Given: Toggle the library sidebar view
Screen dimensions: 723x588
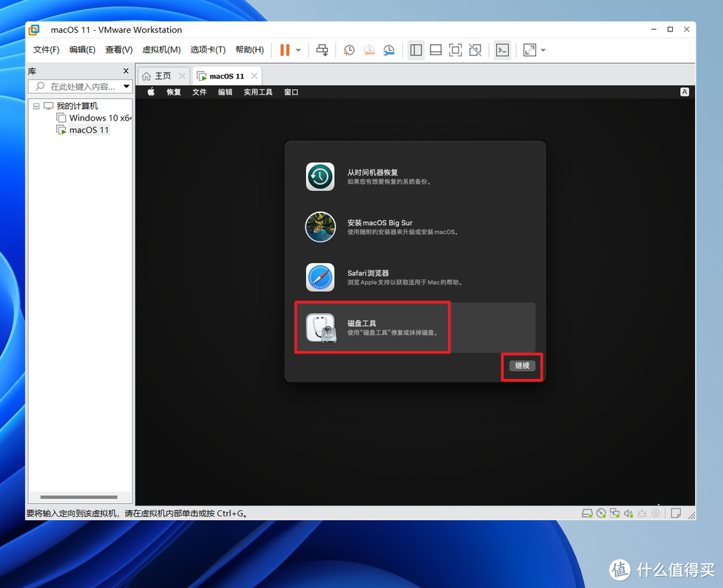Looking at the screenshot, I should tap(416, 50).
